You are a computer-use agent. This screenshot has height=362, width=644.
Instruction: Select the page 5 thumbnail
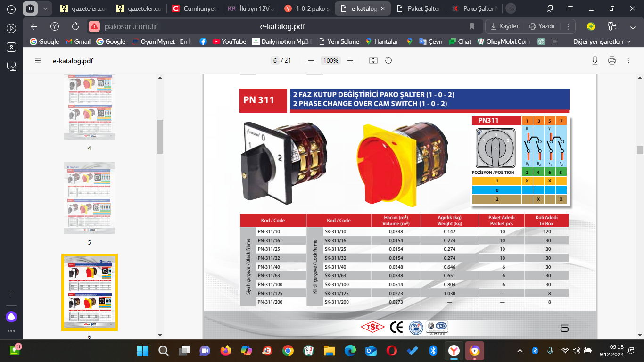point(90,198)
